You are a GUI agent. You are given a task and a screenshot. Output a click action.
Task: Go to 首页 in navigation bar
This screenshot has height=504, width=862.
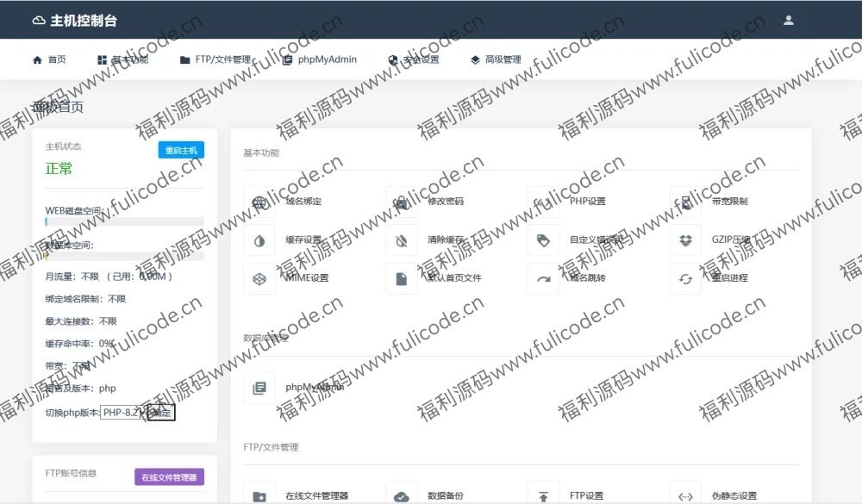pyautogui.click(x=49, y=59)
